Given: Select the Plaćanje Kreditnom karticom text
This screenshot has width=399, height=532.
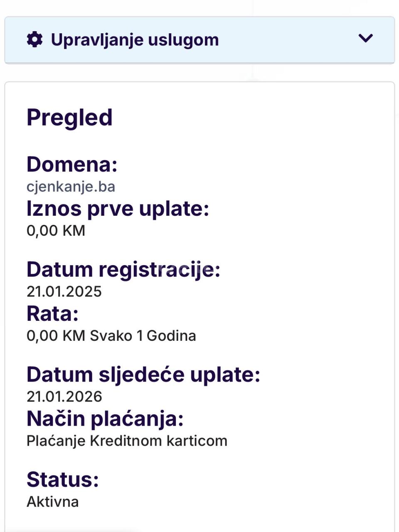Looking at the screenshot, I should [x=127, y=441].
